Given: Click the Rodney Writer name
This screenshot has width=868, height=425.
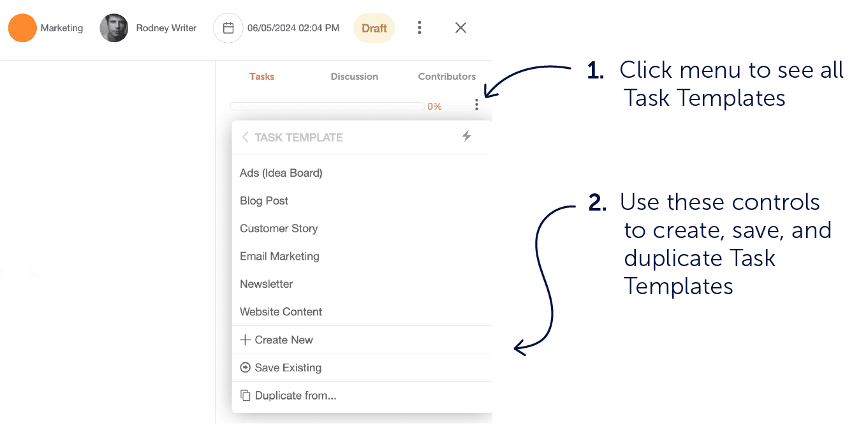Looking at the screenshot, I should [x=166, y=28].
